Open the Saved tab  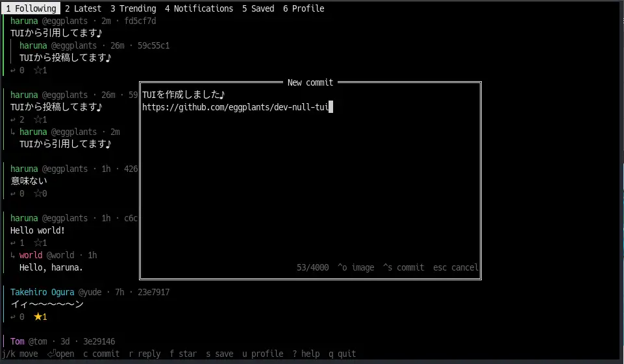258,8
